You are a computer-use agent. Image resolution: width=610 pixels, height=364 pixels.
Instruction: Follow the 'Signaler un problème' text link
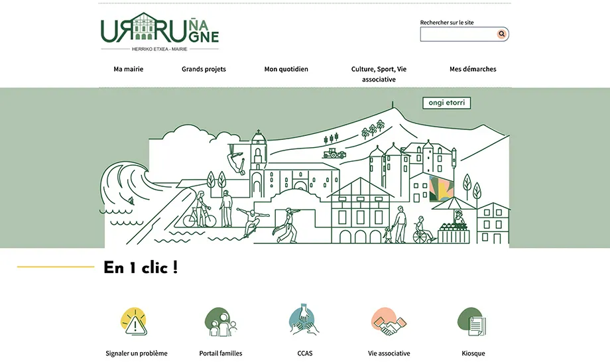[x=137, y=353]
